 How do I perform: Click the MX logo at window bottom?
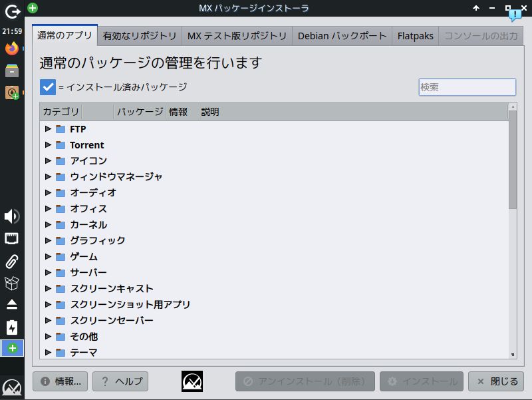click(192, 381)
